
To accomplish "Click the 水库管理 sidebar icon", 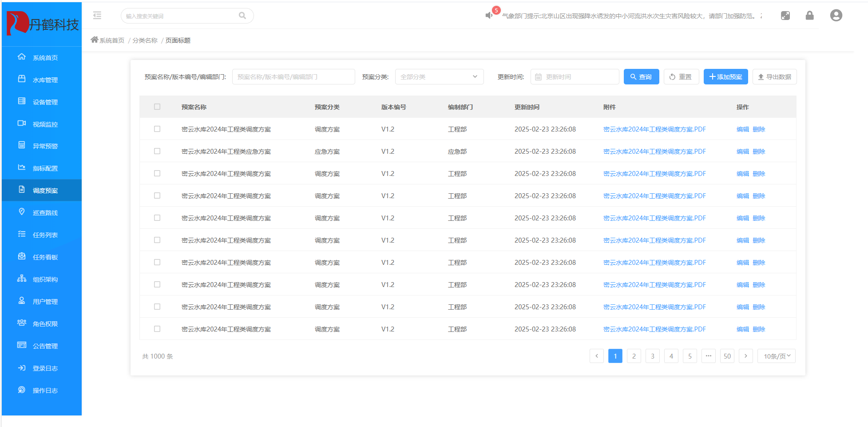I will pos(22,79).
